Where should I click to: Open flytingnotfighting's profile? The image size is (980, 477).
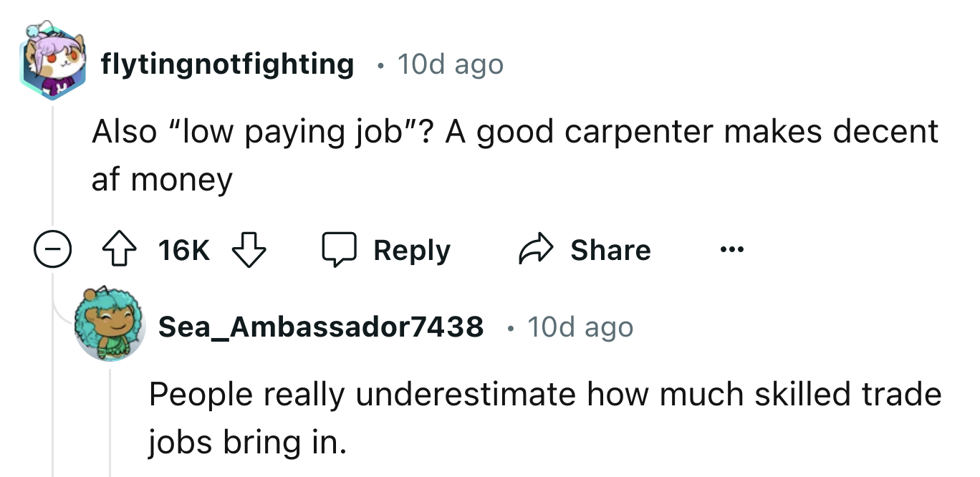pos(226,64)
